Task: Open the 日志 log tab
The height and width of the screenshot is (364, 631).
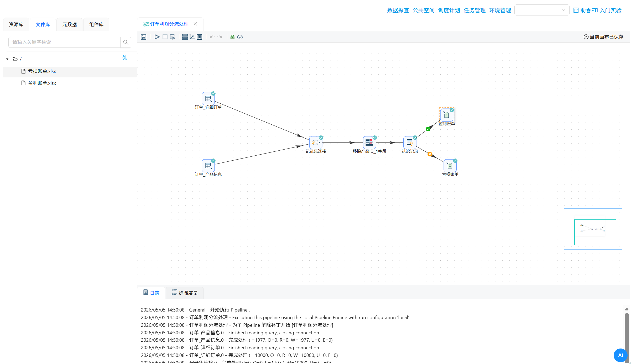Action: pos(152,293)
